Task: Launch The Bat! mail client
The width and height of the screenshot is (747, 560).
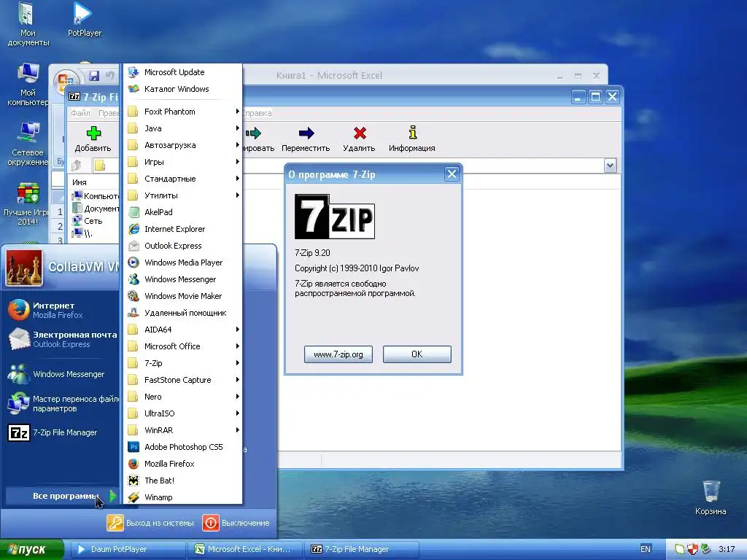Action: [183, 481]
